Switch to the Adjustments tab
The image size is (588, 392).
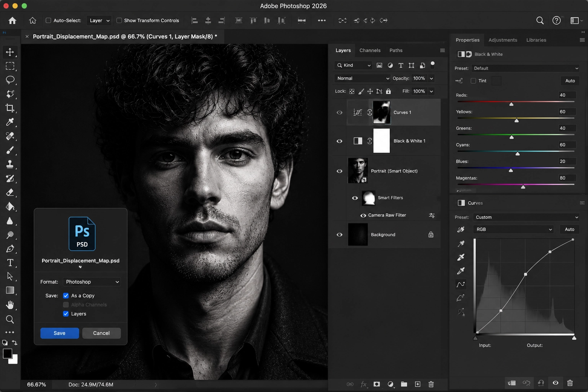click(503, 40)
